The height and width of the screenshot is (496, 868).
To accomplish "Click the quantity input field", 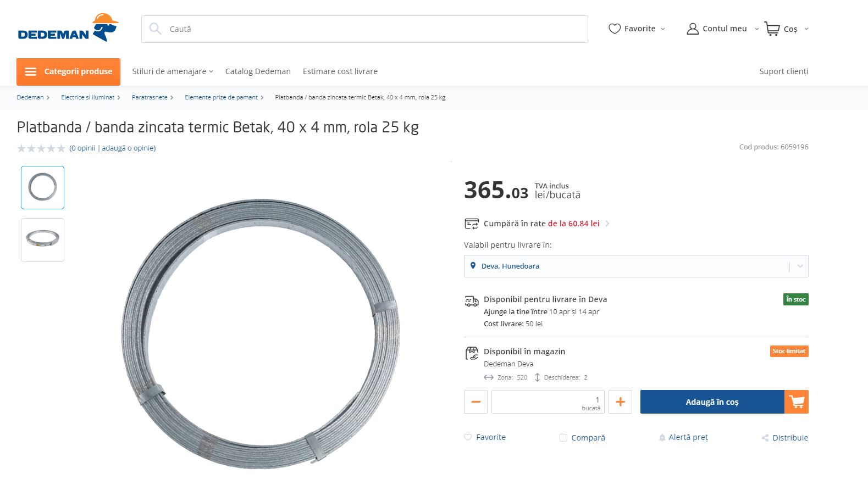I will 548,402.
